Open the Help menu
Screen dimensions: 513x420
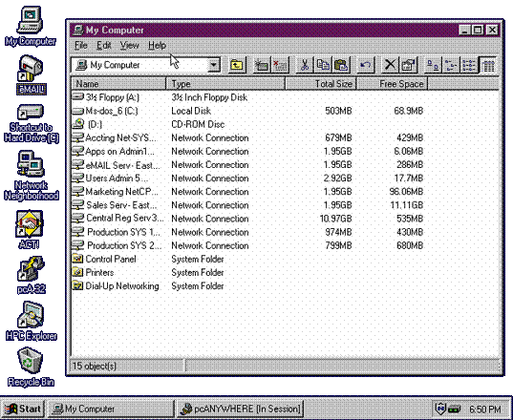157,46
